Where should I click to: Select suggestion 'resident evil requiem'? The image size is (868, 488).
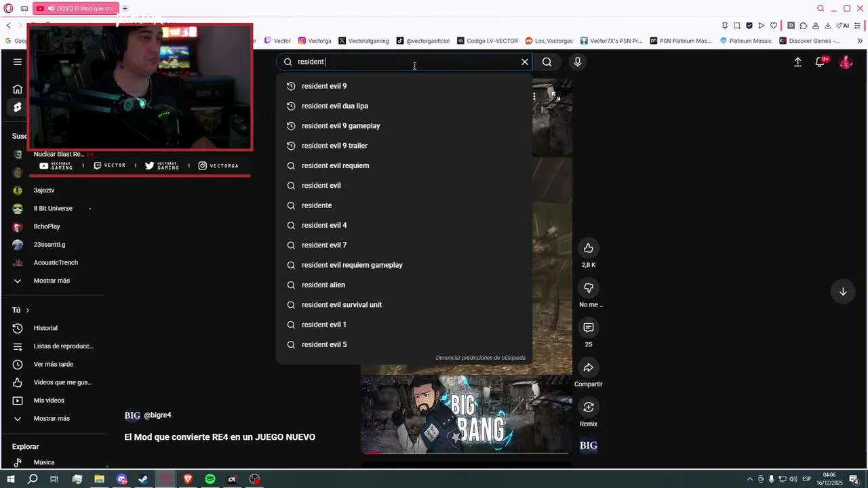[403, 165]
